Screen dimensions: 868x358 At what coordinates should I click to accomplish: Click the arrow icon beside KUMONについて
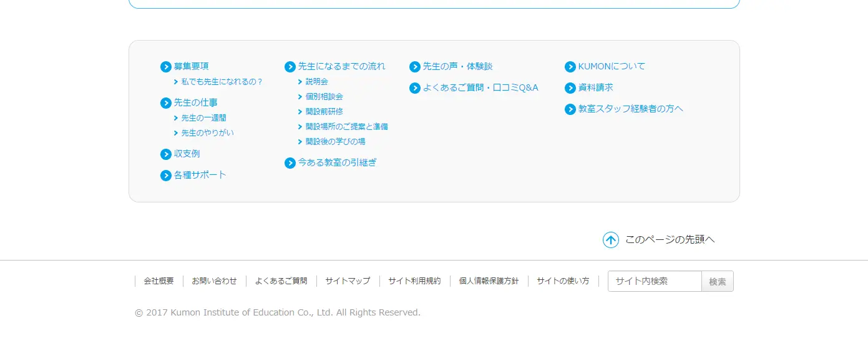click(570, 67)
